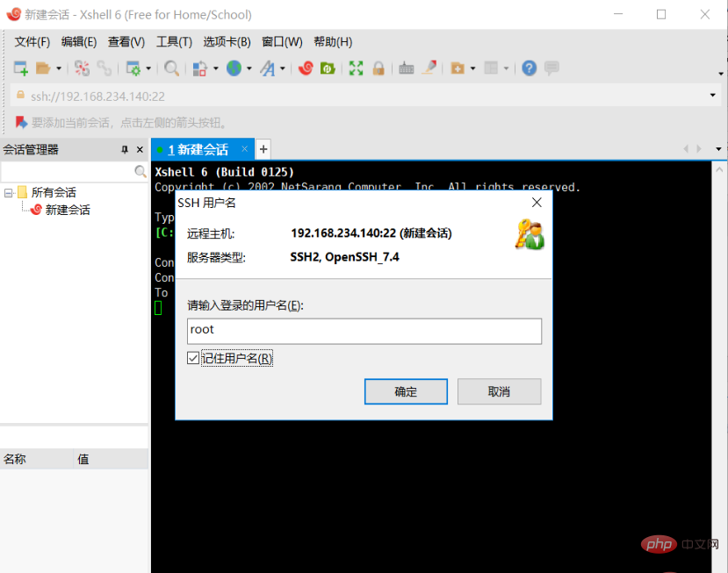Click the highlighter pen toolbar icon
This screenshot has width=728, height=573.
pyautogui.click(x=429, y=68)
